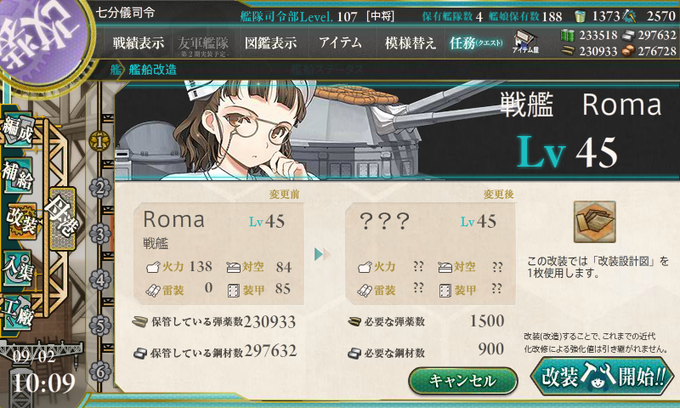Open the 補給 resupply icon
This screenshot has height=408, width=680.
(x=18, y=176)
